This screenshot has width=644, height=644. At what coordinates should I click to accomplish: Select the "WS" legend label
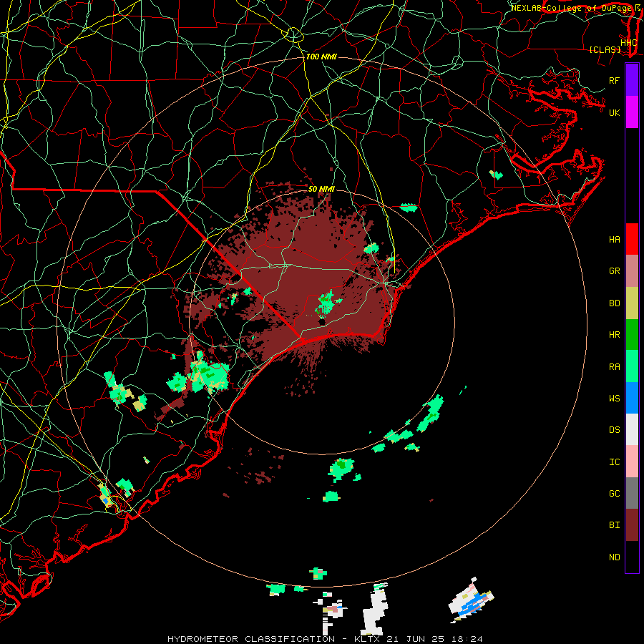pyautogui.click(x=614, y=399)
